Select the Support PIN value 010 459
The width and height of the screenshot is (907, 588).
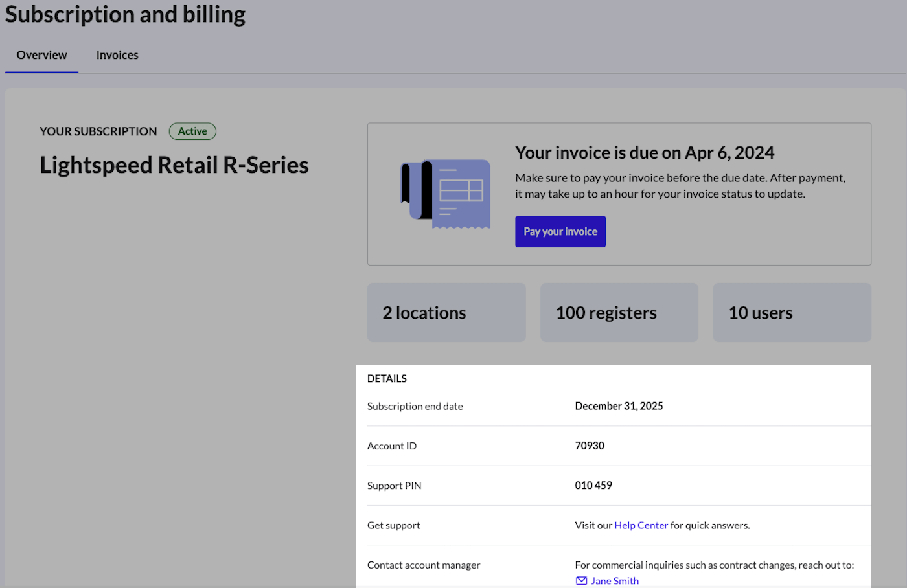(x=593, y=485)
